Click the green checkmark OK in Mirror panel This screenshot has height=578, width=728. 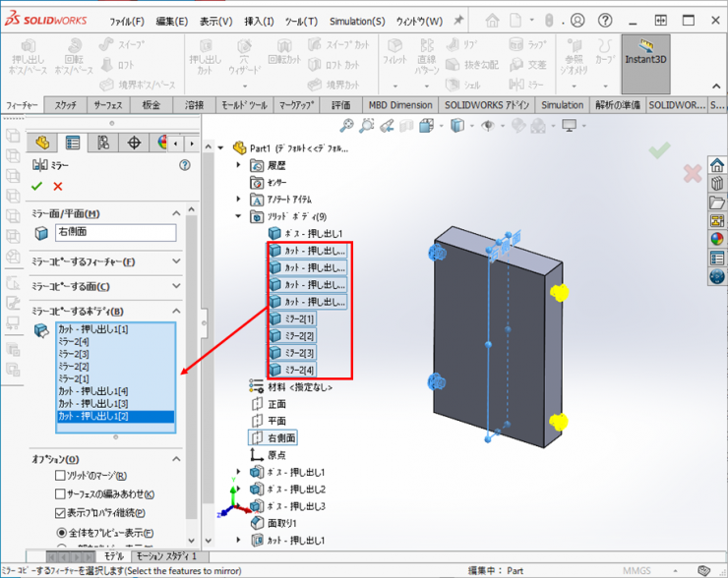pos(37,186)
